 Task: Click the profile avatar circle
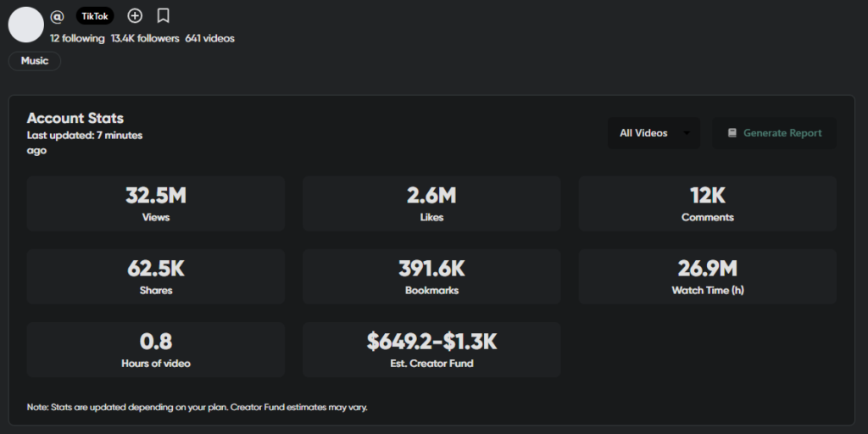click(x=25, y=25)
